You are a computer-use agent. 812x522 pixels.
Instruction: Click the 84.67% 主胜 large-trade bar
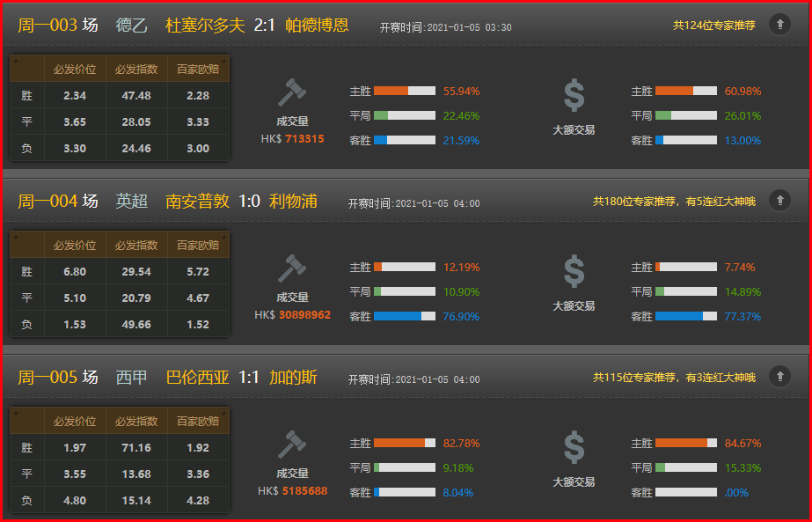pos(686,443)
